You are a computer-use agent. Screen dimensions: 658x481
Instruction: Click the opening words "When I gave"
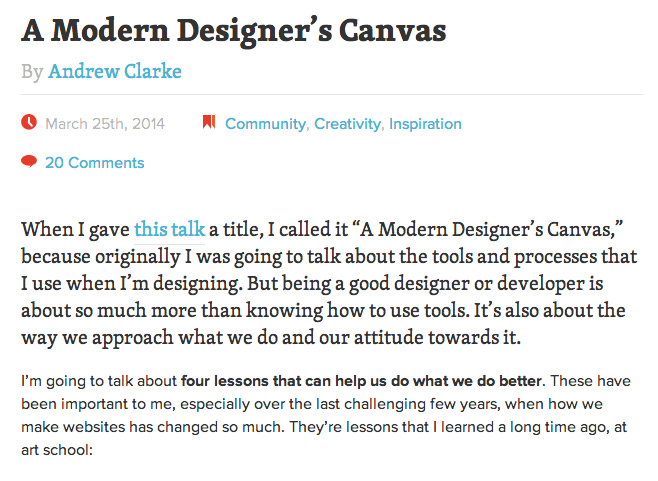(x=74, y=227)
